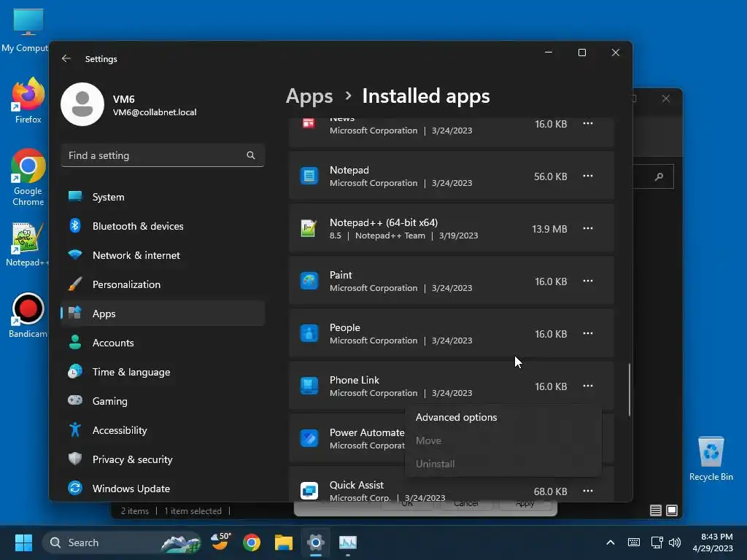Click the Quick Assist app icon
Image resolution: width=747 pixels, height=560 pixels.
[x=309, y=491]
